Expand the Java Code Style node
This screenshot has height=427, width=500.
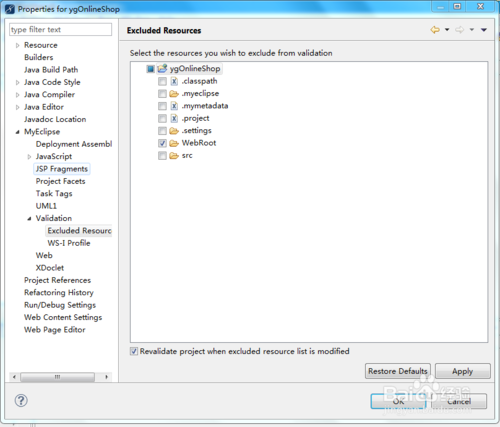18,82
